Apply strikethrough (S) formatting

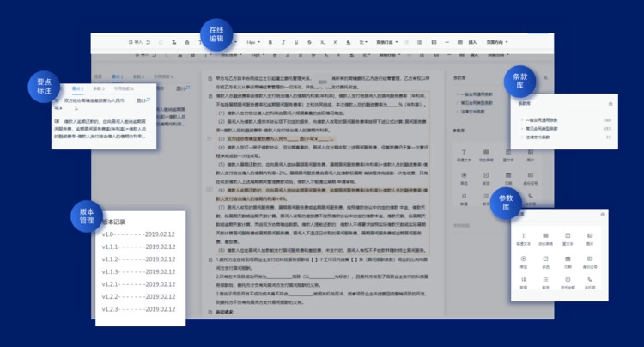click(x=309, y=41)
